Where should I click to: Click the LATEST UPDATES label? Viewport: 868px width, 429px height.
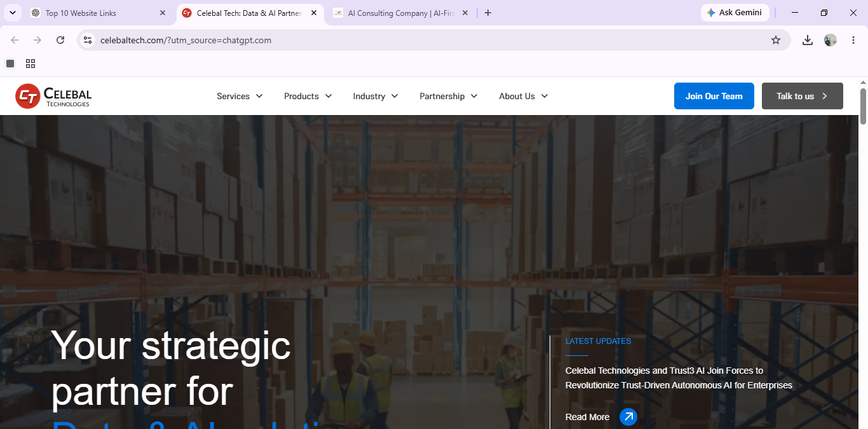(598, 341)
